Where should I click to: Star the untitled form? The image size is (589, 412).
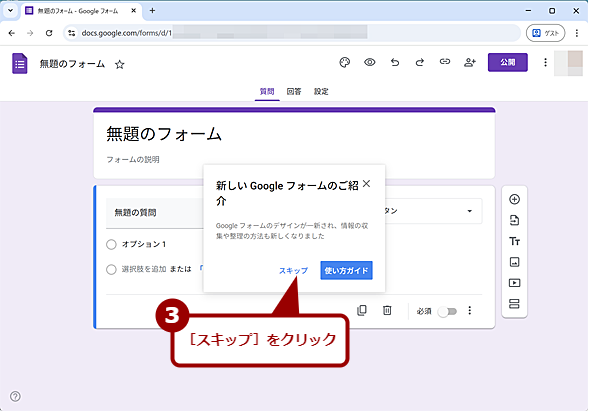(x=119, y=65)
